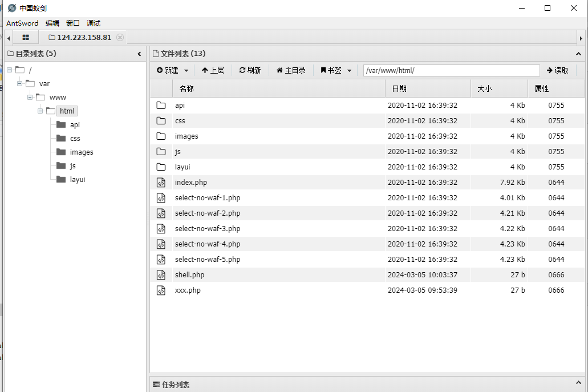Focus the /var/www/html/ path field

pyautogui.click(x=451, y=70)
